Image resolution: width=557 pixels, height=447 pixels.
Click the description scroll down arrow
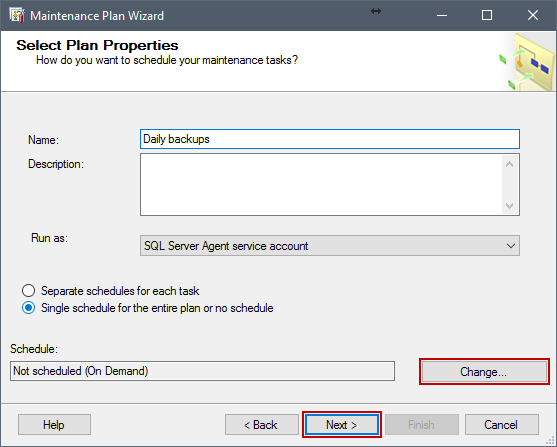tap(509, 206)
